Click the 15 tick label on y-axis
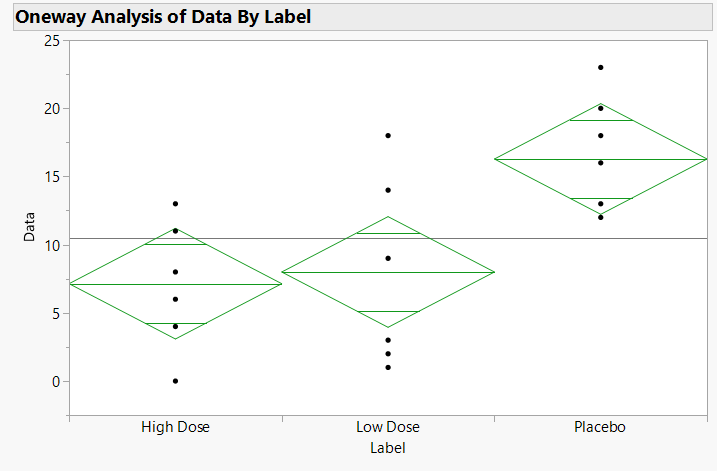Image resolution: width=717 pixels, height=471 pixels. (x=52, y=176)
